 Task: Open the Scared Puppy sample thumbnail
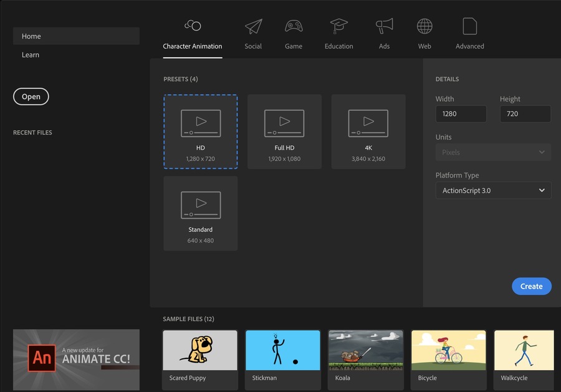(x=200, y=350)
